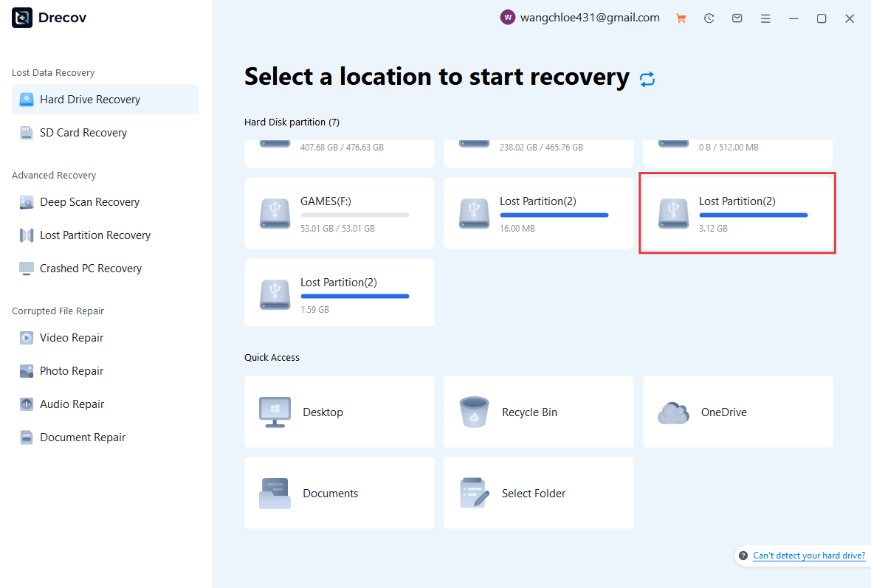This screenshot has width=871, height=588.
Task: Choose Select Folder under Quick Access
Action: [x=539, y=493]
